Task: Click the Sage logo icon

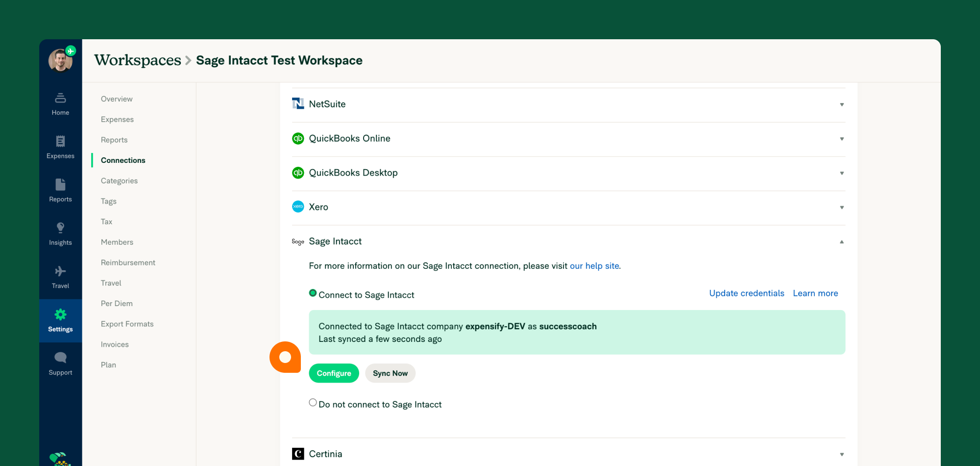Action: (x=298, y=241)
